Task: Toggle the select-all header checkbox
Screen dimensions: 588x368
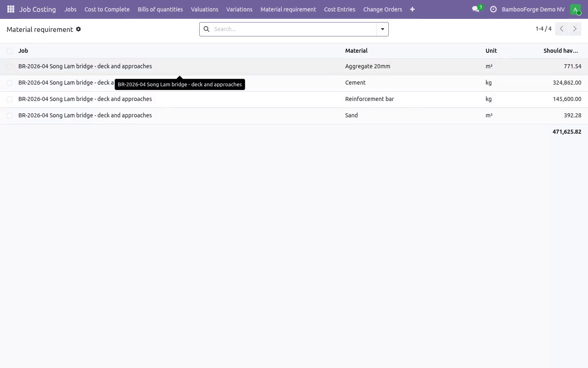Action: [9, 51]
